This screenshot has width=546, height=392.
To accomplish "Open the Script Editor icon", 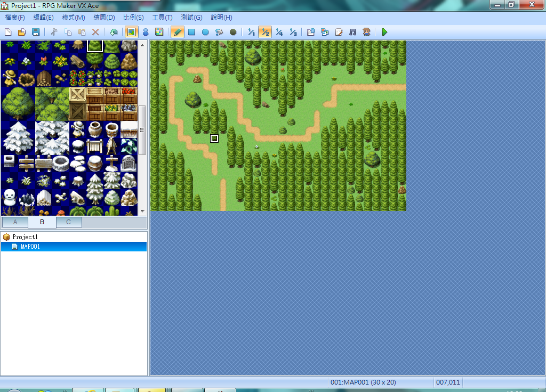I will tap(339, 32).
